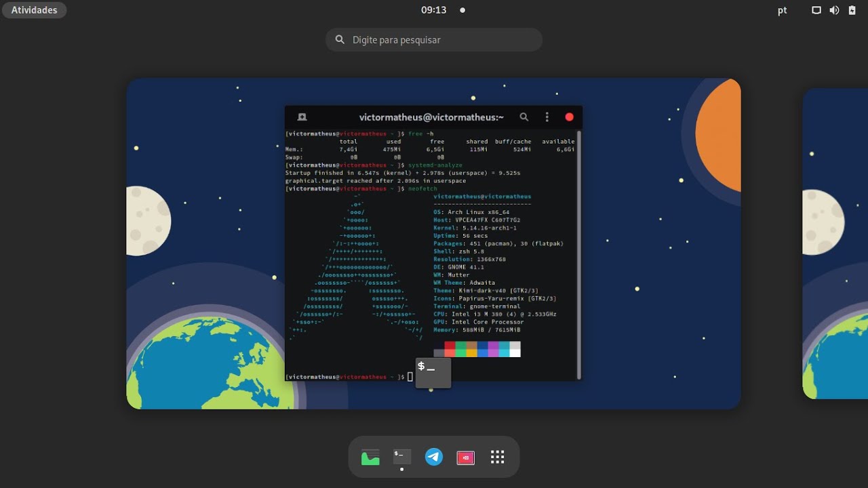Click the 'OS: Arch Linux x86_64' line

tap(471, 212)
